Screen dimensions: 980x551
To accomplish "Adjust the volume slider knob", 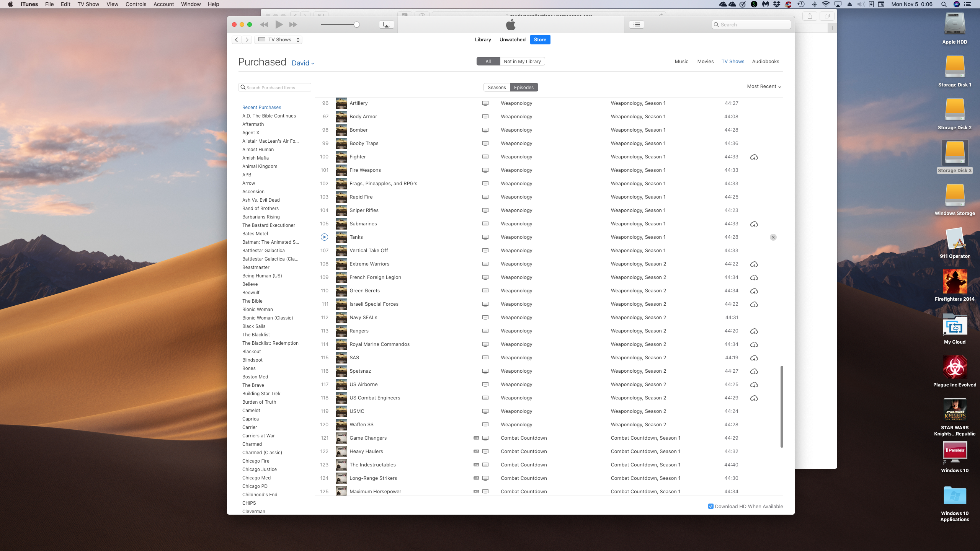I will point(356,24).
